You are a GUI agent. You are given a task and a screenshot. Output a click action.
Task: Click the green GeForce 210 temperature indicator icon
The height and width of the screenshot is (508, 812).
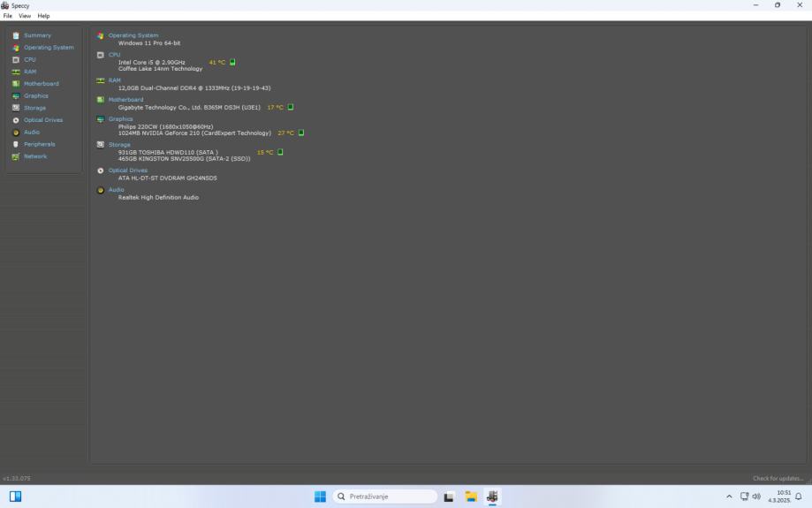point(301,133)
